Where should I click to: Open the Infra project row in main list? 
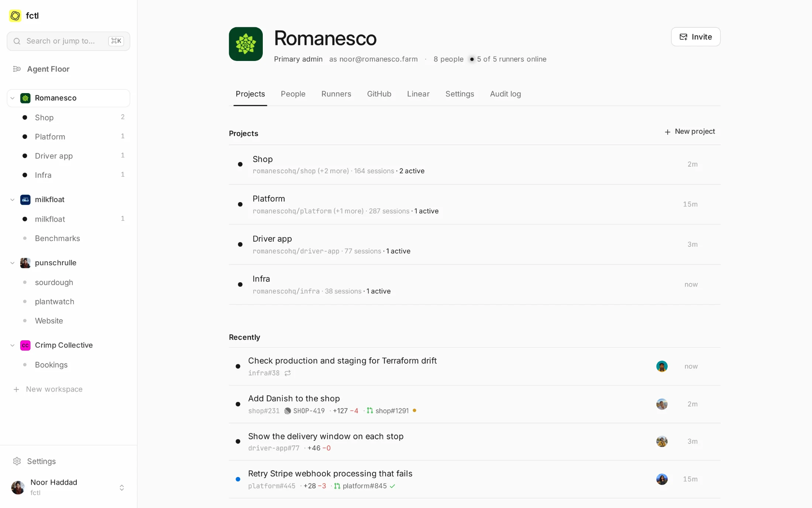(474, 284)
